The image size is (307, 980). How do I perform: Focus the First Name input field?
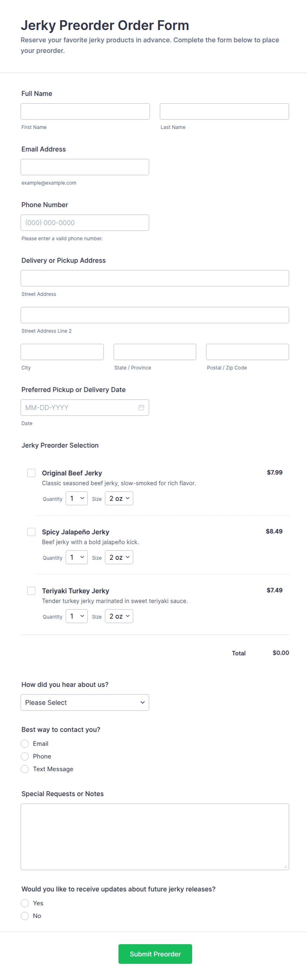(85, 111)
